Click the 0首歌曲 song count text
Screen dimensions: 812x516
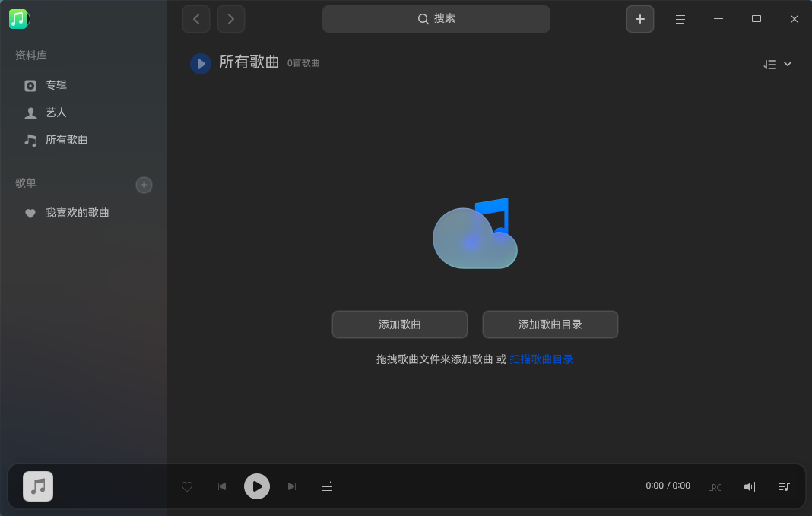point(303,63)
